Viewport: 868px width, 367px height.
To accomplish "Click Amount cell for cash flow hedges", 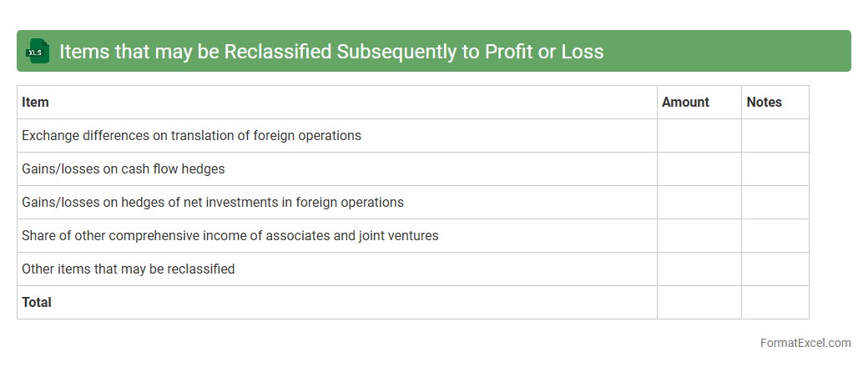I will [699, 168].
